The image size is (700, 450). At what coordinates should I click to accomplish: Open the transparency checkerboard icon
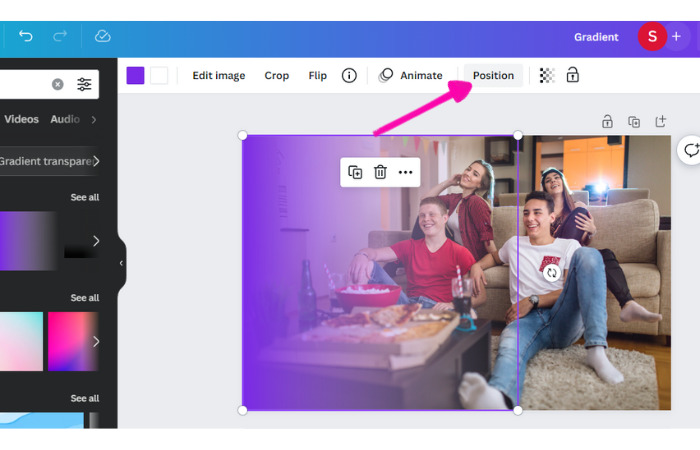[x=547, y=75]
